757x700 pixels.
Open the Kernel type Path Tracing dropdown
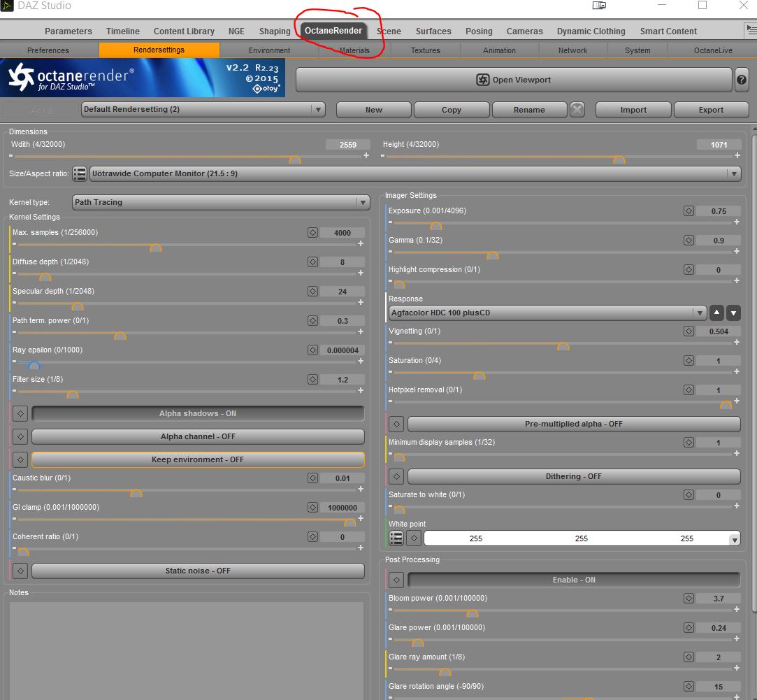point(221,202)
